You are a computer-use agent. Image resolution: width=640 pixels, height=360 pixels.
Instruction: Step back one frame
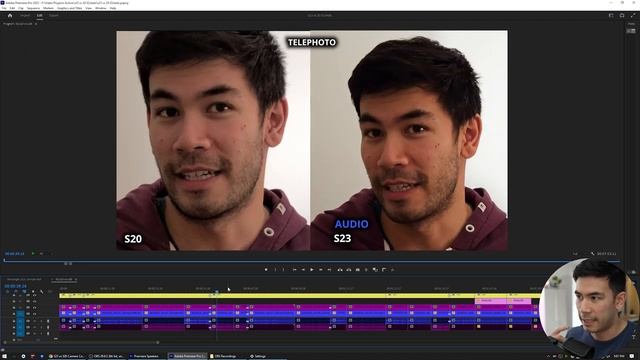pyautogui.click(x=303, y=269)
